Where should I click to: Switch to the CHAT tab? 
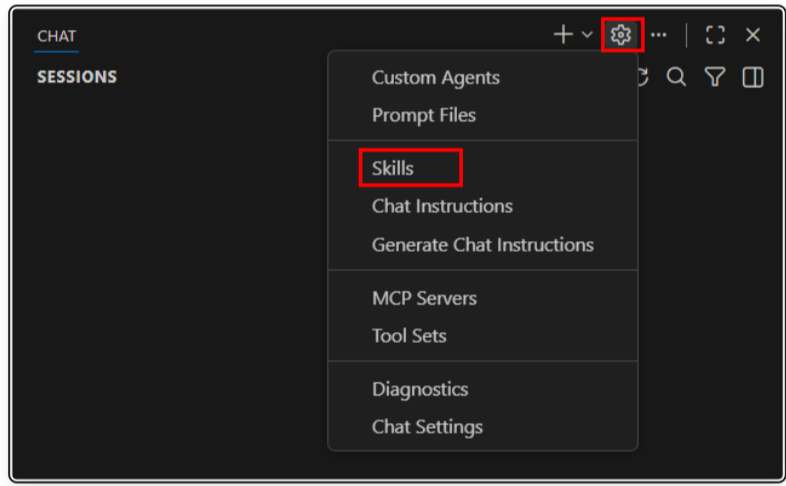click(x=57, y=37)
